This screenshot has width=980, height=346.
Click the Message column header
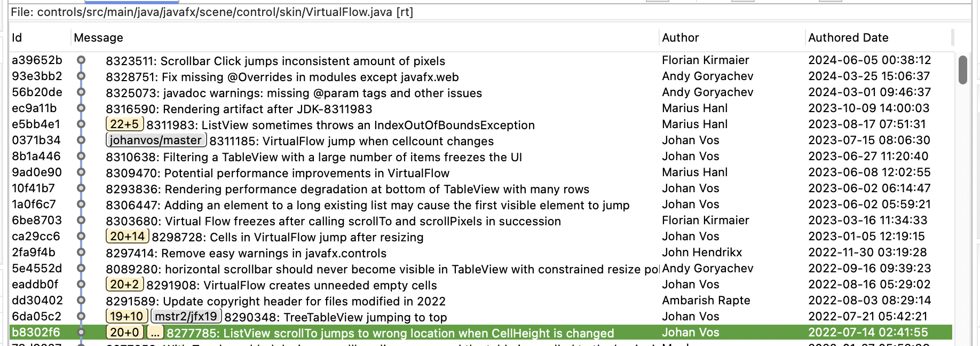pos(98,38)
